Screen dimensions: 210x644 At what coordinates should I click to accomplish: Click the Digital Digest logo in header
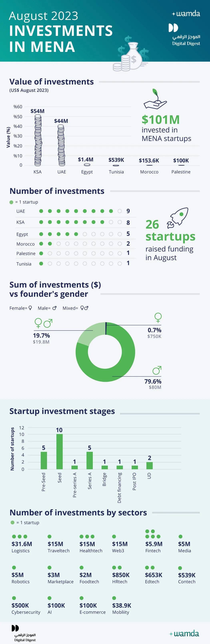coord(186,35)
